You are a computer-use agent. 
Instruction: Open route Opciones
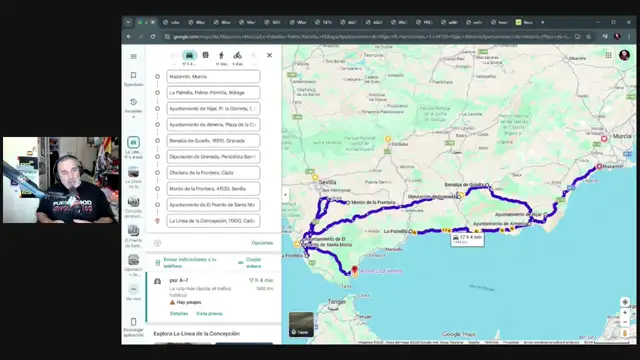pos(262,243)
